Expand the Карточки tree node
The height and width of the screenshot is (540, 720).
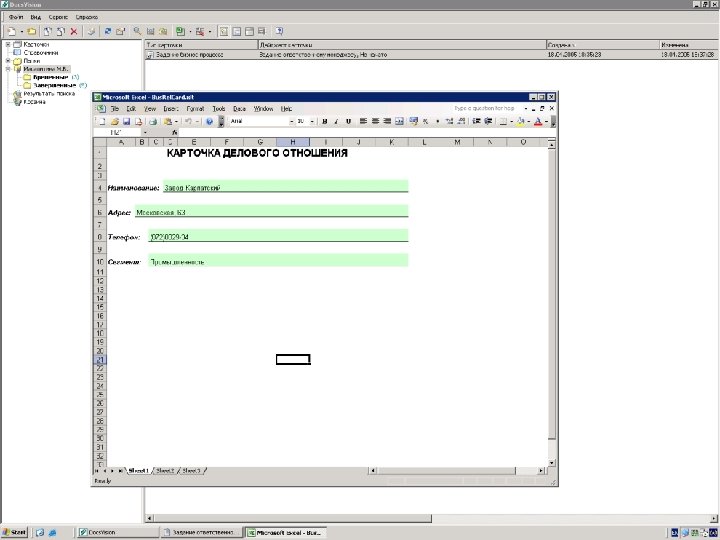tap(8, 45)
